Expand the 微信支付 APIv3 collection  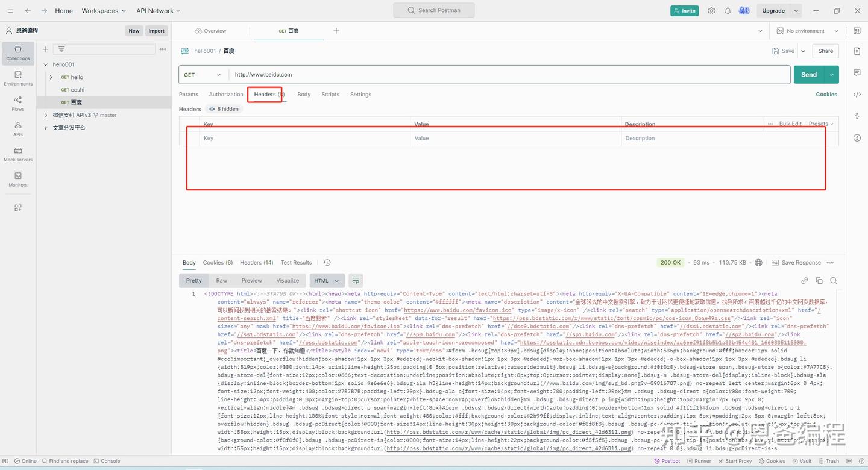[45, 115]
